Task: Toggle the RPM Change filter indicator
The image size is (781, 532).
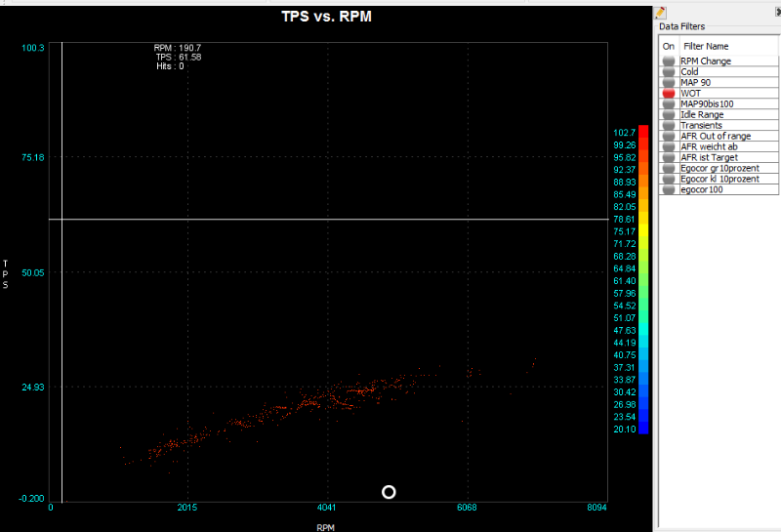Action: [669, 61]
